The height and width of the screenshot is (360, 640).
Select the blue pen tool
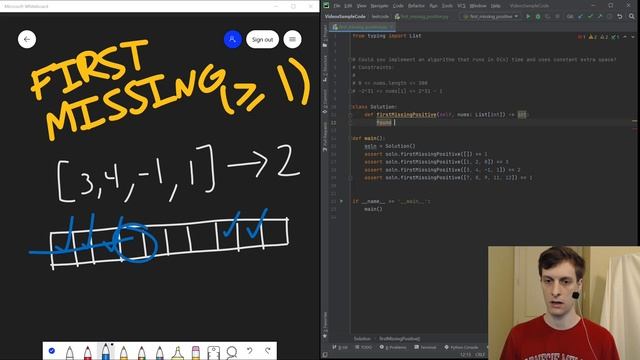tap(106, 351)
